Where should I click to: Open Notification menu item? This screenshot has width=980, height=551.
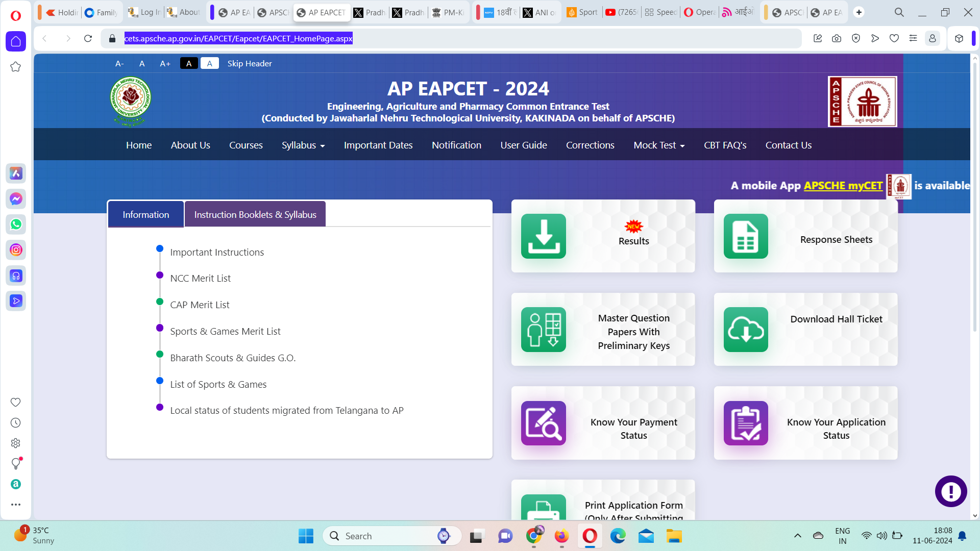(456, 145)
